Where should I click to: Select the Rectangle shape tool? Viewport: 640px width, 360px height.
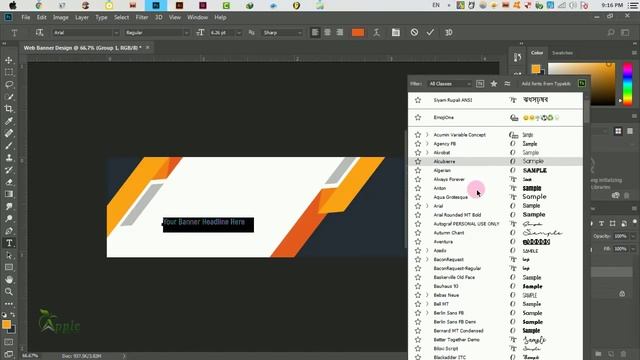point(9,267)
